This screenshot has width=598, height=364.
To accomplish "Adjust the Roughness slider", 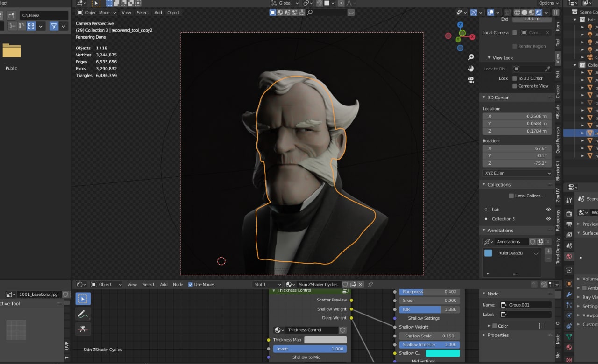I will (x=429, y=292).
